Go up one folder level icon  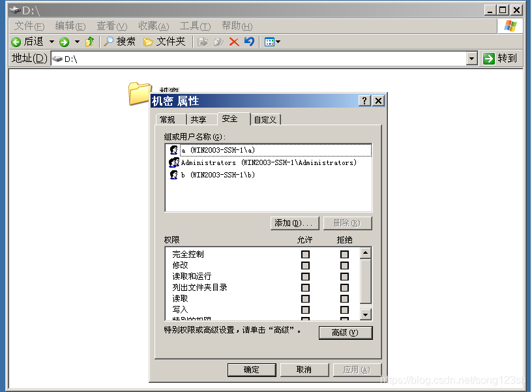[90, 42]
